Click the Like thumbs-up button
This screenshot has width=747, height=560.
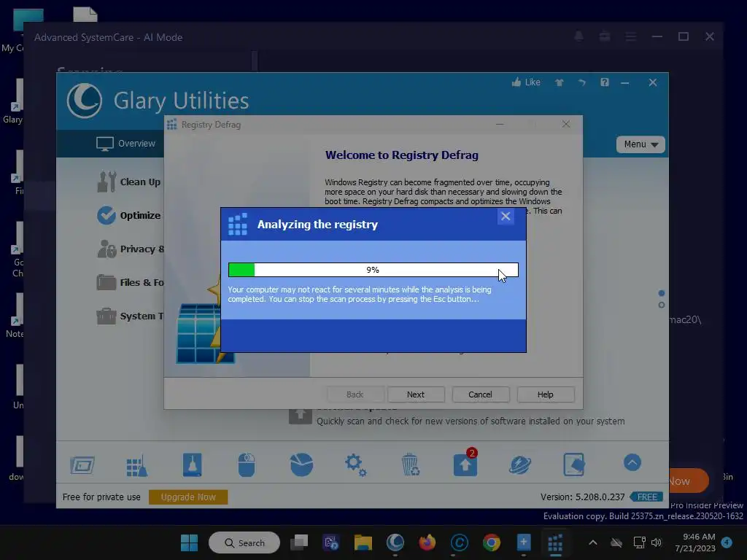pos(527,82)
